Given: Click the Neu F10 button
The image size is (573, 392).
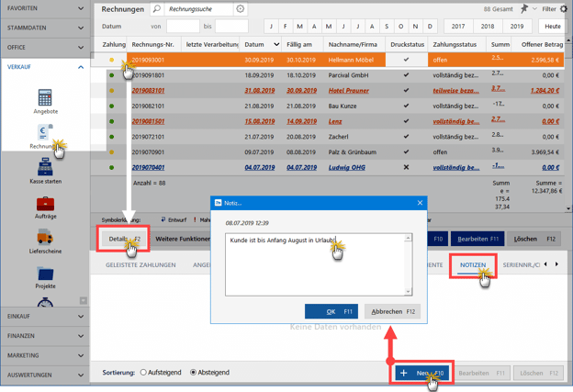Looking at the screenshot, I should coord(421,374).
